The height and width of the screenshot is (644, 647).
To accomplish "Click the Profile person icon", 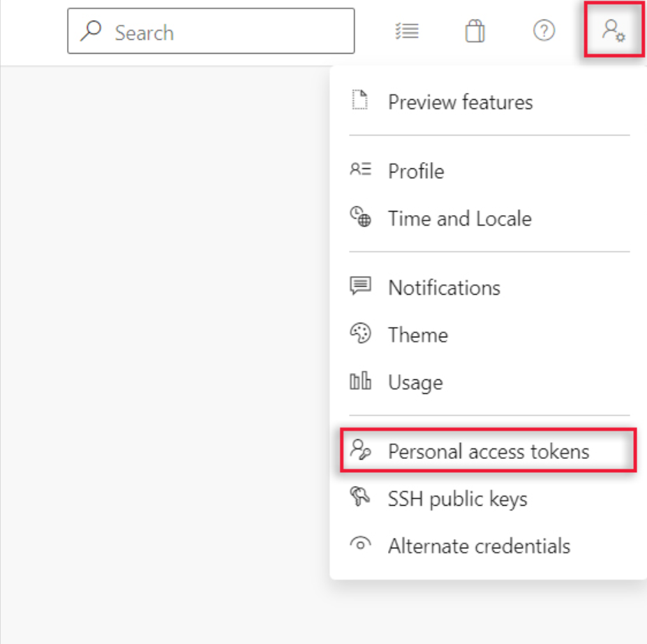I will coord(360,170).
